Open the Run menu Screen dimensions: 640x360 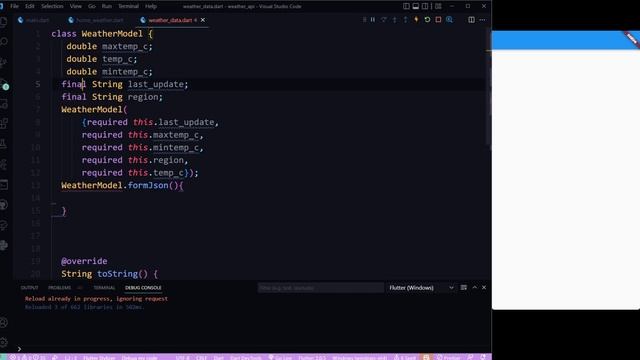coord(107,6)
